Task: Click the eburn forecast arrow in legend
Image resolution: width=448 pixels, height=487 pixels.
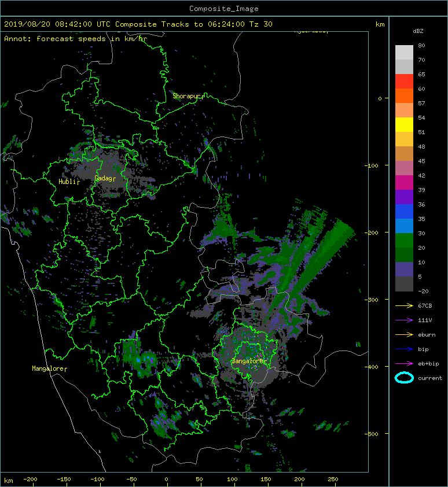Action: click(404, 334)
